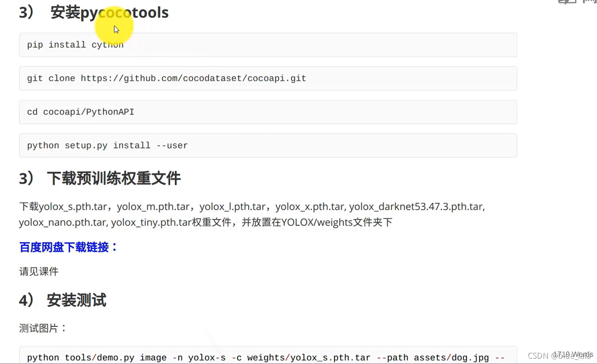This screenshot has height=364, width=597.
Task: Click the 测试图片 label
Action: pyautogui.click(x=43, y=328)
